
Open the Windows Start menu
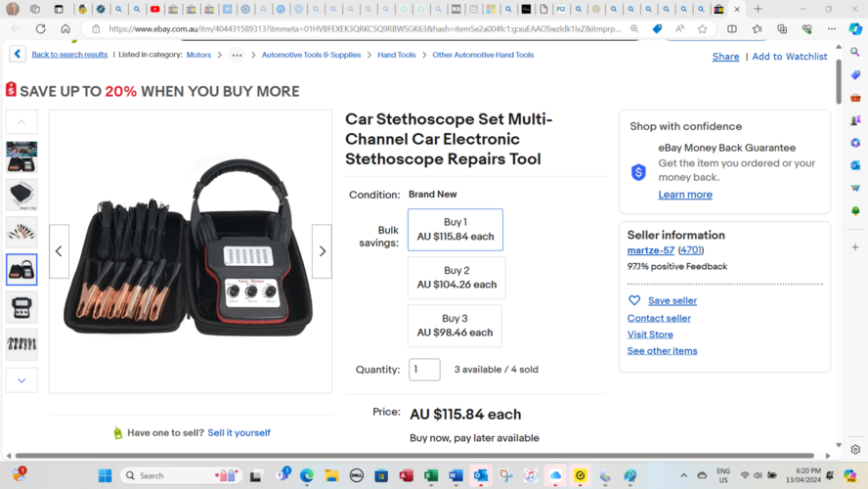pyautogui.click(x=105, y=475)
